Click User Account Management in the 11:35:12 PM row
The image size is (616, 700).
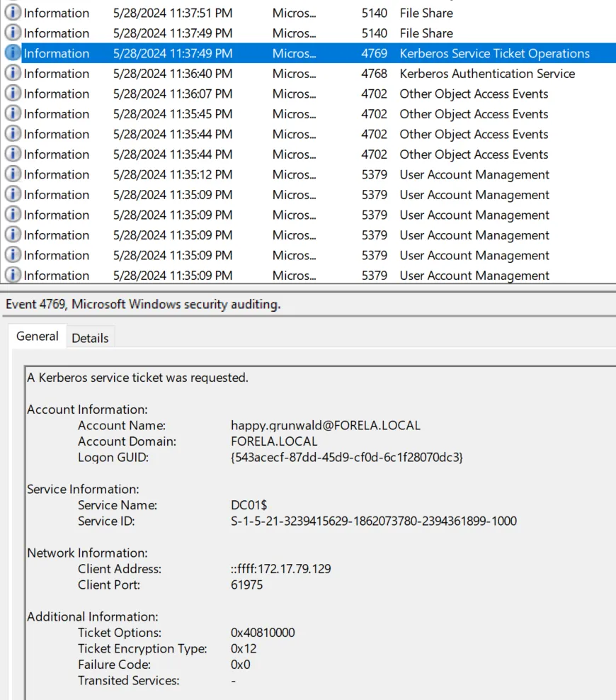[x=474, y=174]
